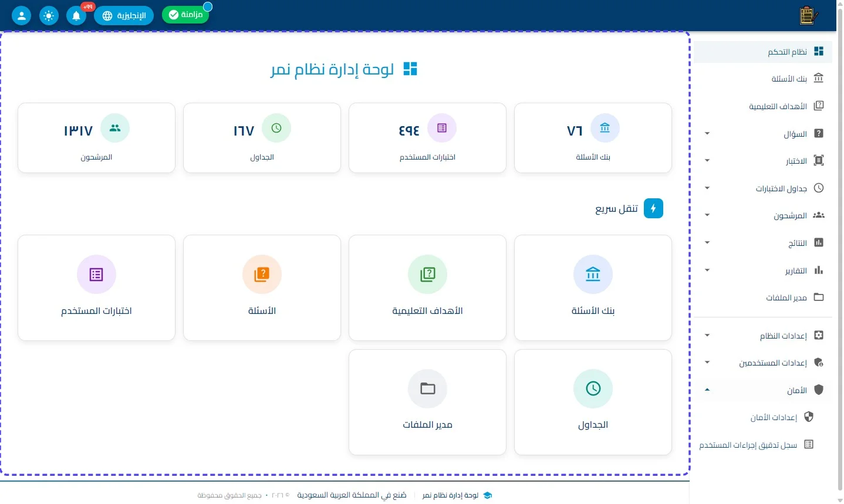The height and width of the screenshot is (504, 844).
Task: Click the dashboard title grid icon
Action: tap(410, 69)
